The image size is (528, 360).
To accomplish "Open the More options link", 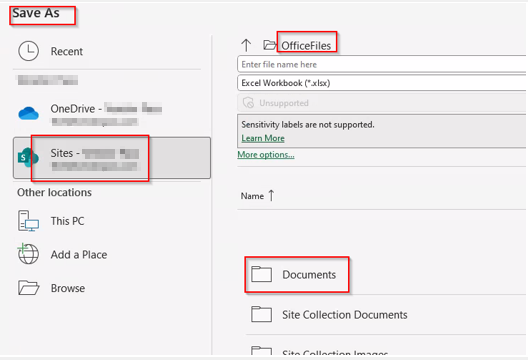I will click(266, 155).
